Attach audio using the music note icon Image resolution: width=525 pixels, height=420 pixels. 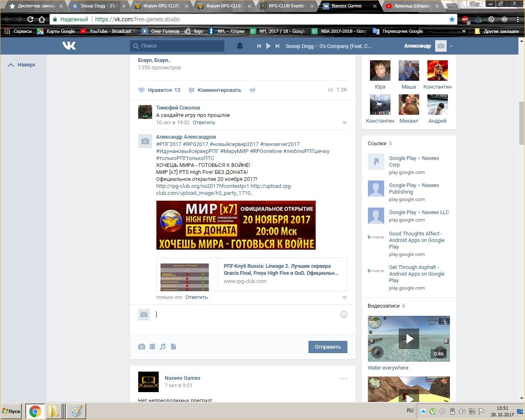pyautogui.click(x=163, y=347)
